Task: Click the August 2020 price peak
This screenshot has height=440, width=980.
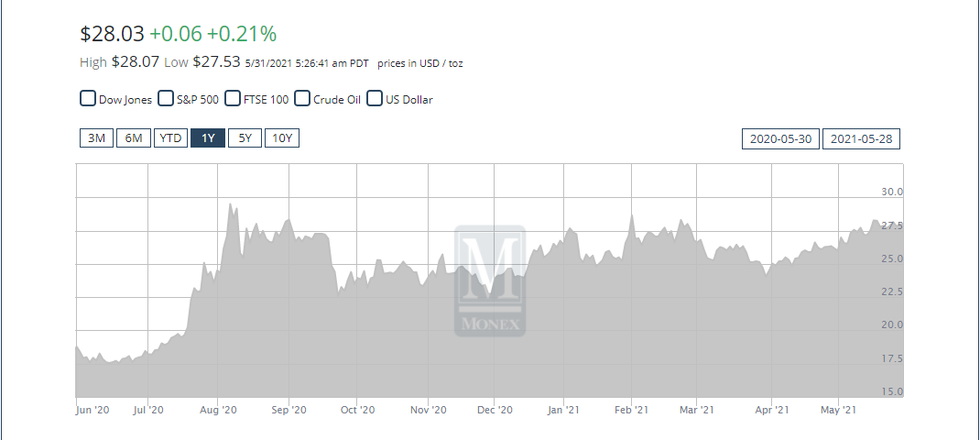Action: point(230,204)
